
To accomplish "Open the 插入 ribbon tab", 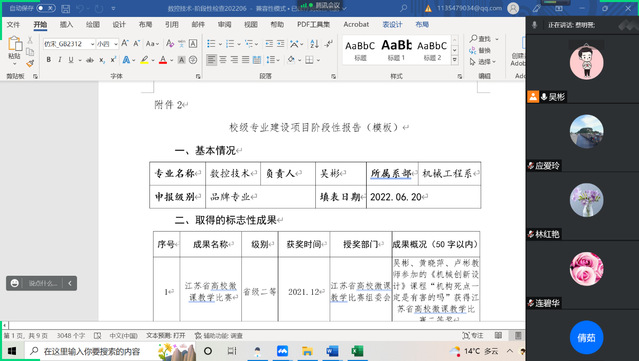I will (x=66, y=24).
